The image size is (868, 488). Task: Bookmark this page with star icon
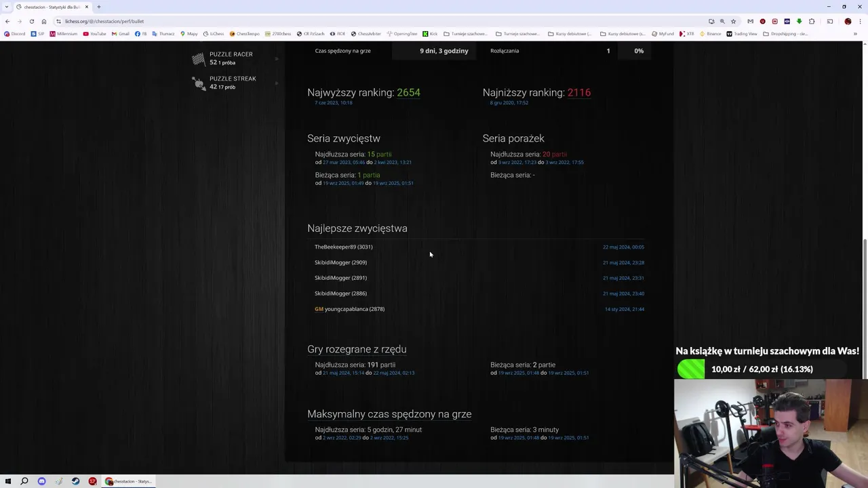[x=733, y=21]
